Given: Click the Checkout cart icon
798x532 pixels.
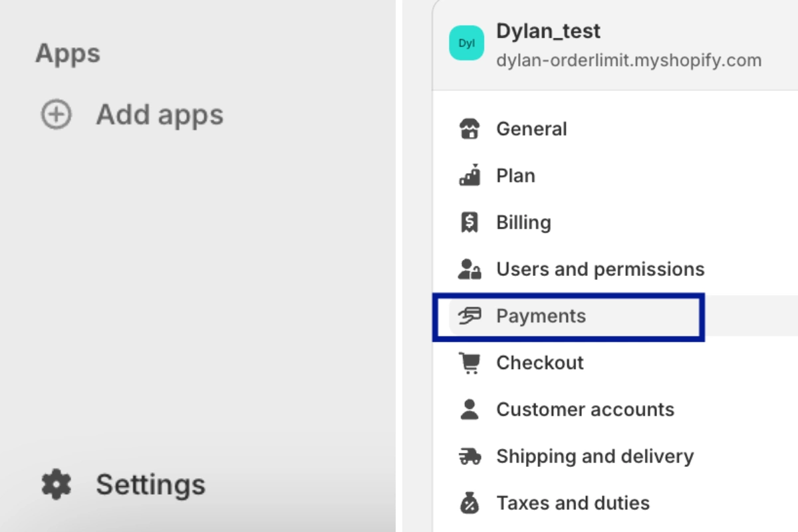Looking at the screenshot, I should [x=469, y=362].
